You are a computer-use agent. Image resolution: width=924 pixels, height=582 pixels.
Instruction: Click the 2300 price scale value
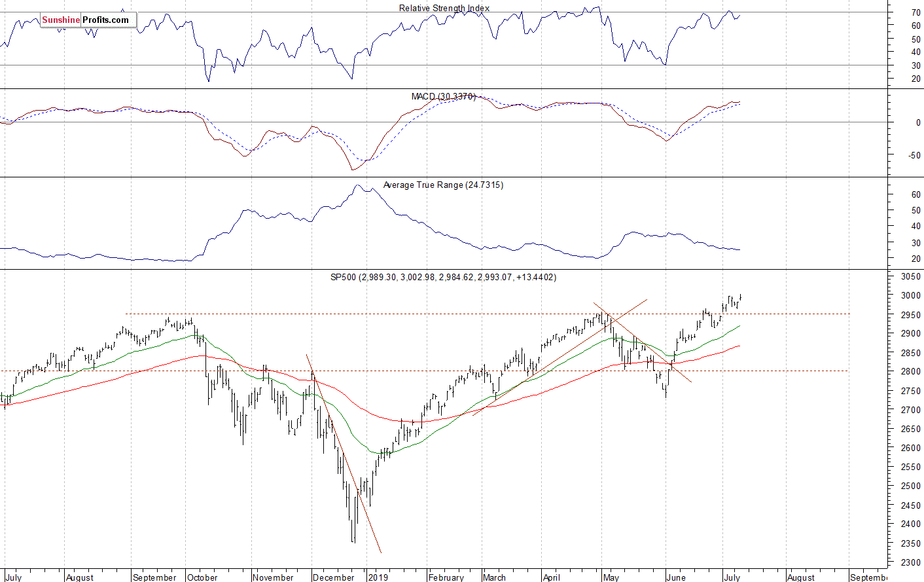[x=910, y=562]
